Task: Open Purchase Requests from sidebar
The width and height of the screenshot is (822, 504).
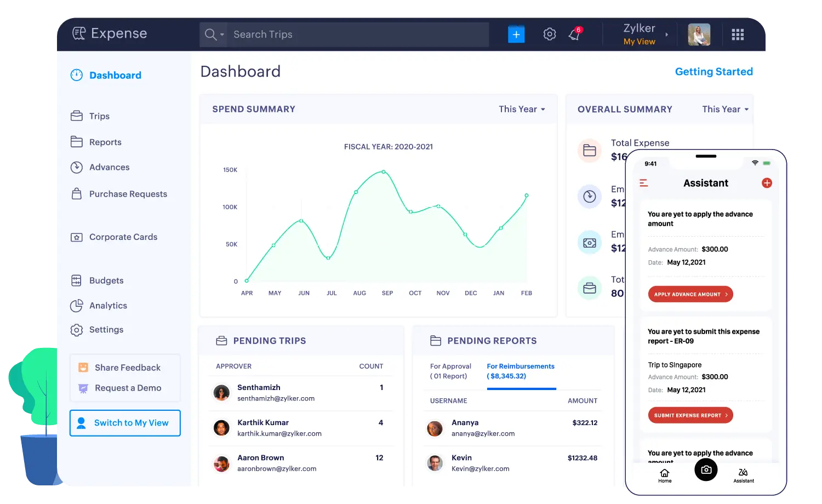Action: 128,194
